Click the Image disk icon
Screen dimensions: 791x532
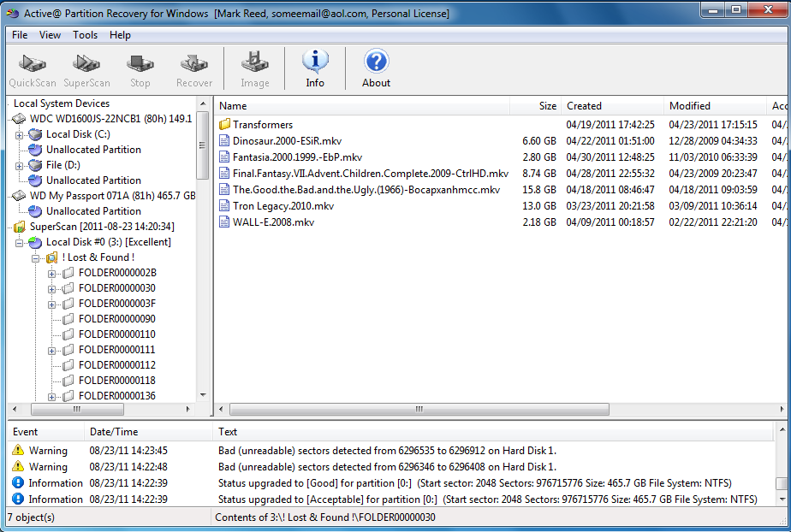coord(255,62)
